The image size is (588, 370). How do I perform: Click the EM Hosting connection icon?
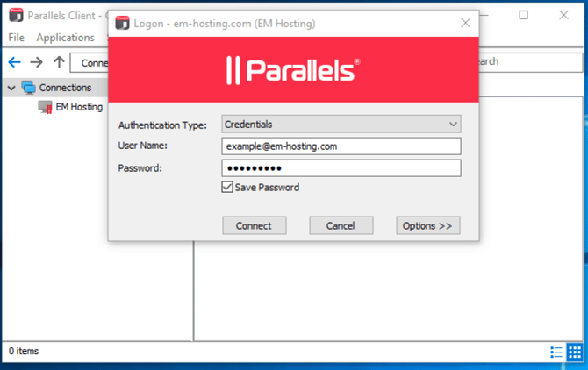(46, 107)
